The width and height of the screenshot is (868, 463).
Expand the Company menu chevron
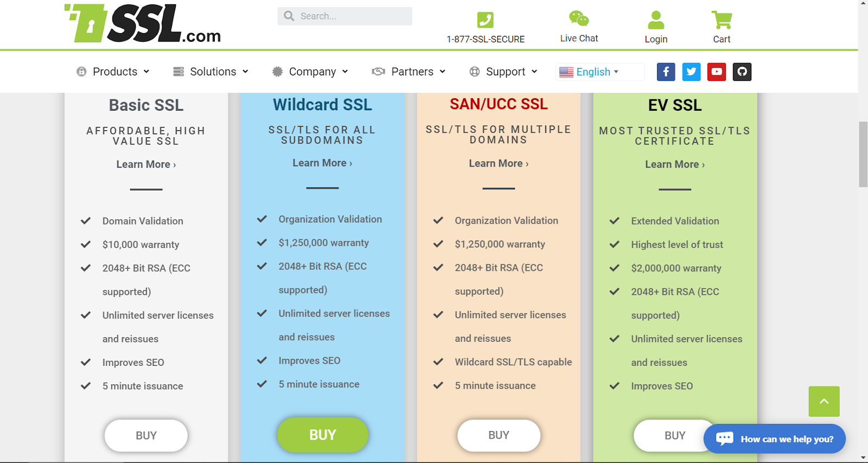[345, 72]
